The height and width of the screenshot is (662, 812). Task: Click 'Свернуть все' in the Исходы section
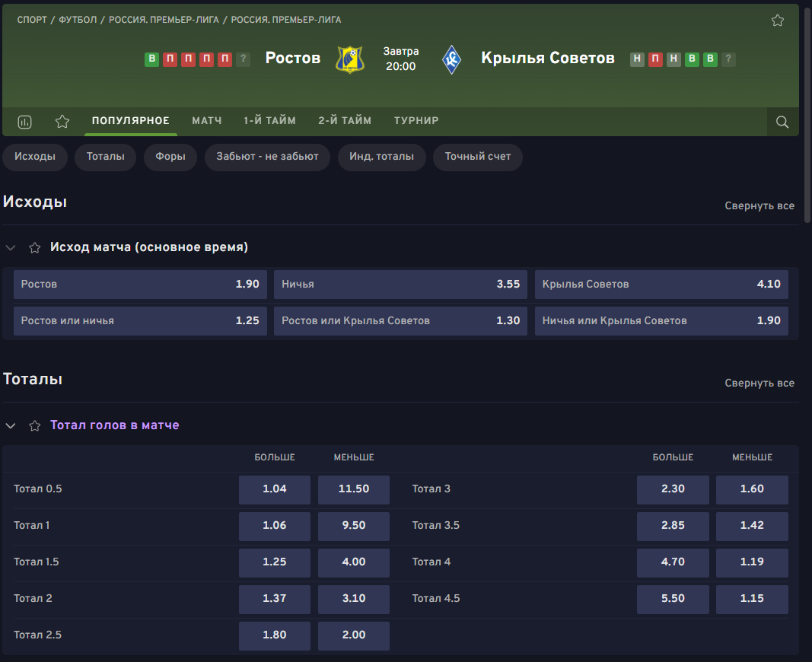759,205
